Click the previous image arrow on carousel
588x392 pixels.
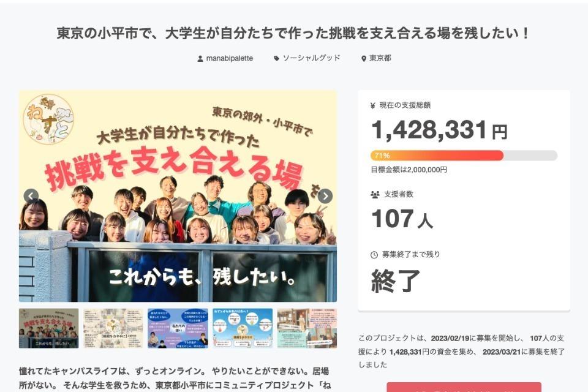[x=31, y=196]
